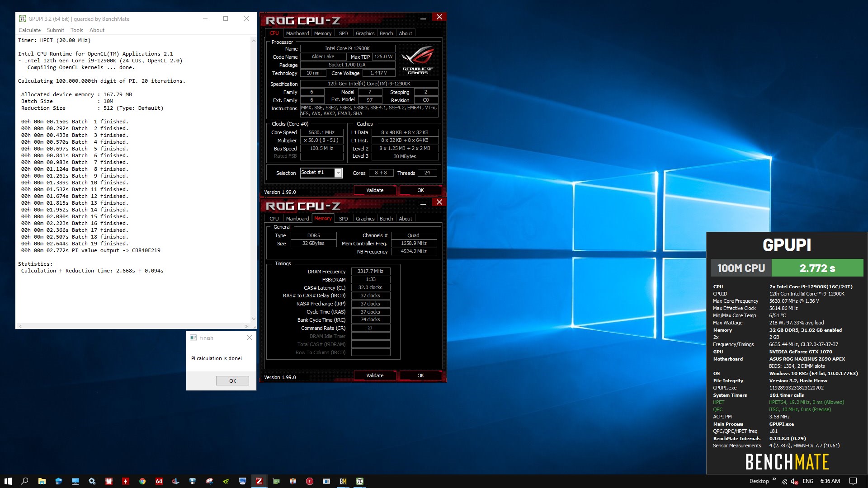Open the BenchMate BM taskbar icon
Image resolution: width=868 pixels, height=488 pixels.
[343, 481]
